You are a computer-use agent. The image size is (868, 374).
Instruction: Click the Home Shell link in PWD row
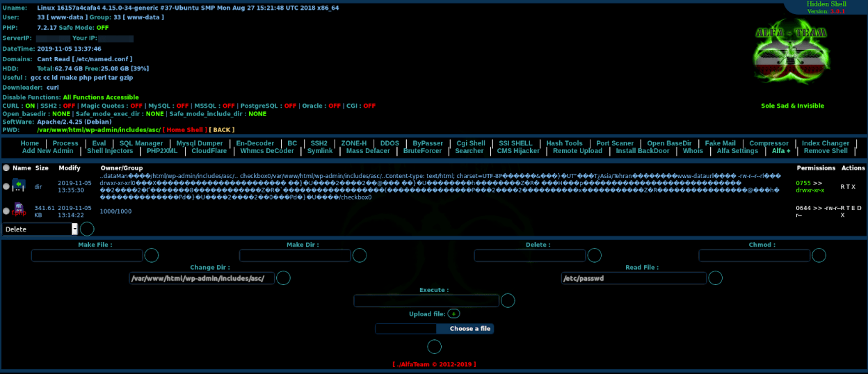coord(185,130)
